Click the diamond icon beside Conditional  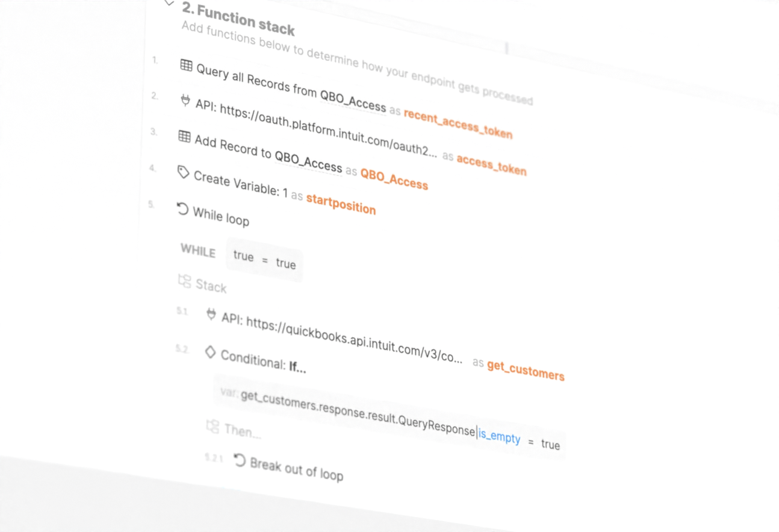pos(210,352)
